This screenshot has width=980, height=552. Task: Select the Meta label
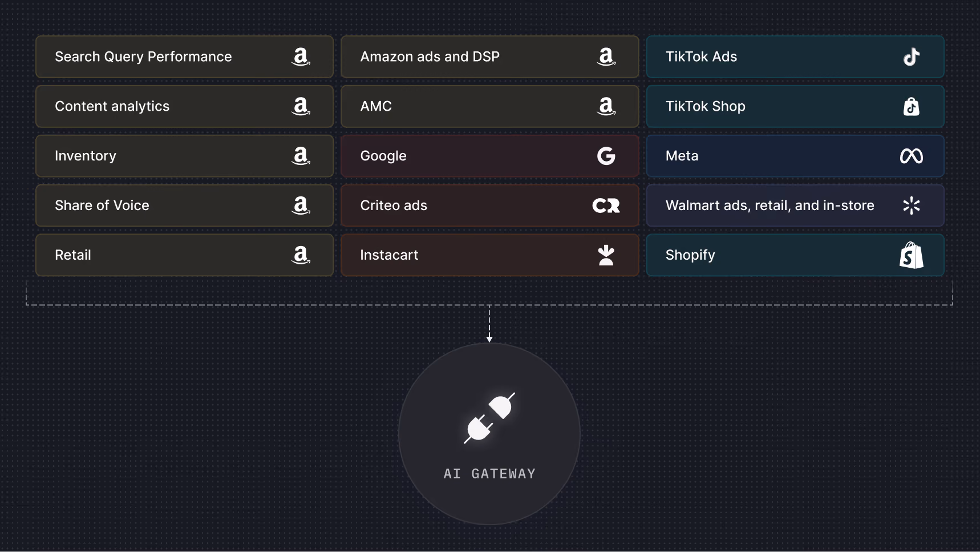click(x=682, y=156)
